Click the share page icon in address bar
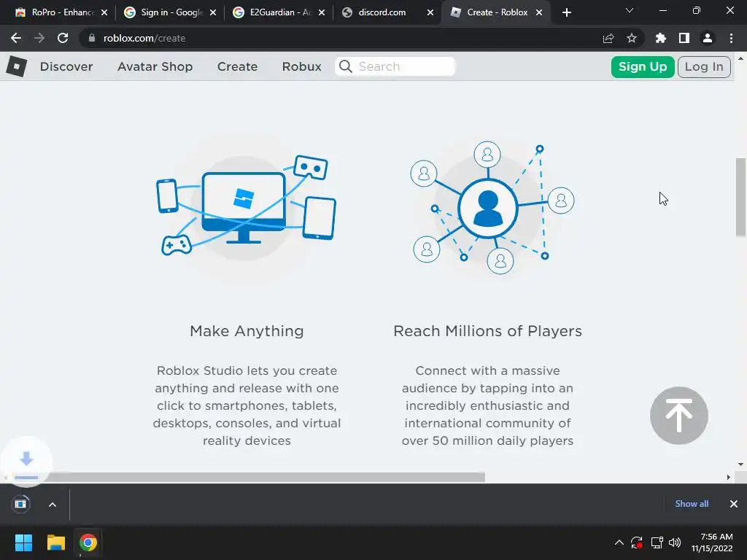747x560 pixels. click(608, 38)
